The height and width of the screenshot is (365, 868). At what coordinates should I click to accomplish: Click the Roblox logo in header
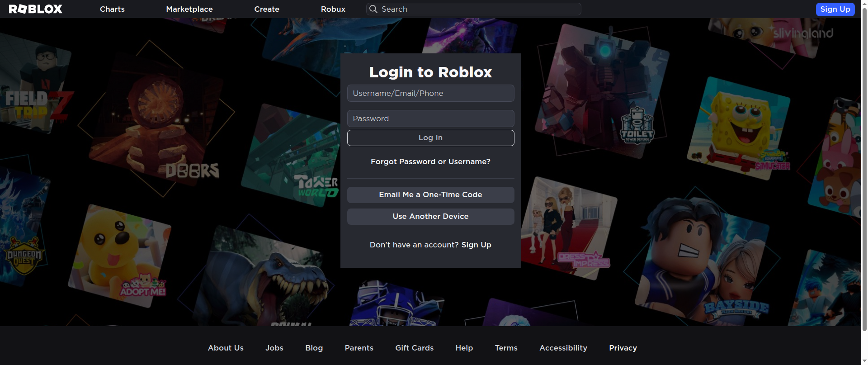36,9
